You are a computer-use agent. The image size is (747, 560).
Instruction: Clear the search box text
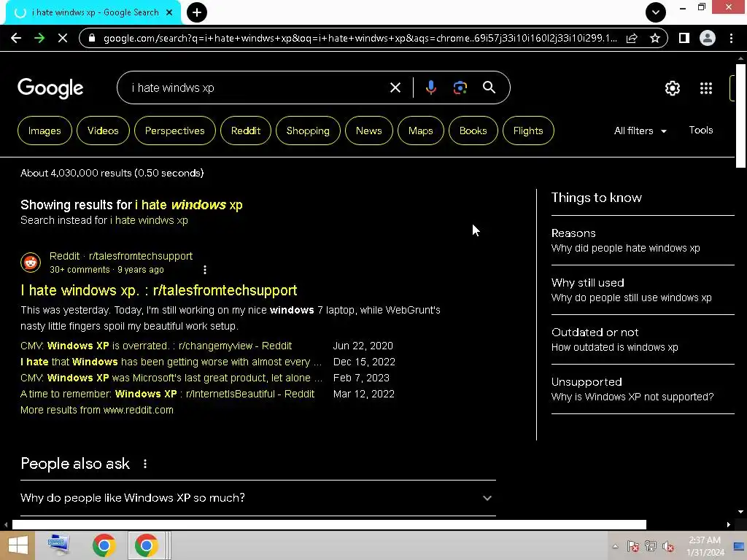pyautogui.click(x=395, y=87)
